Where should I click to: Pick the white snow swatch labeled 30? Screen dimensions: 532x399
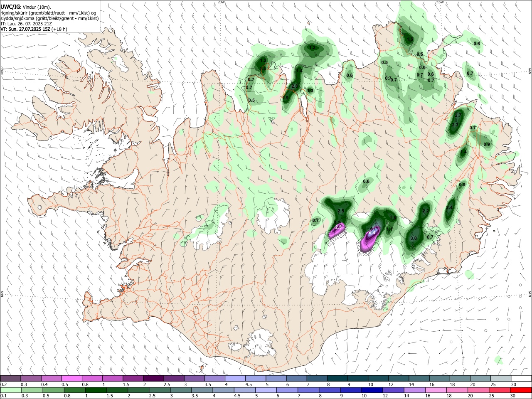pos(521,378)
